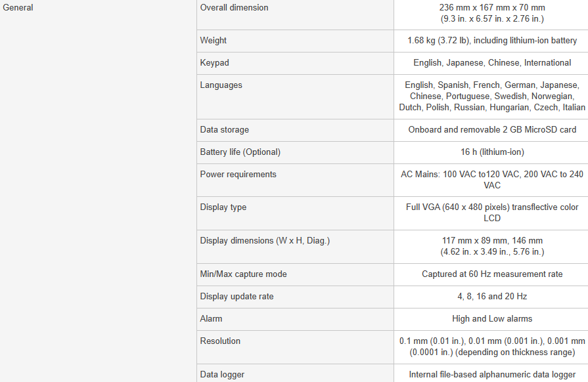Select the Data storage label

(224, 129)
